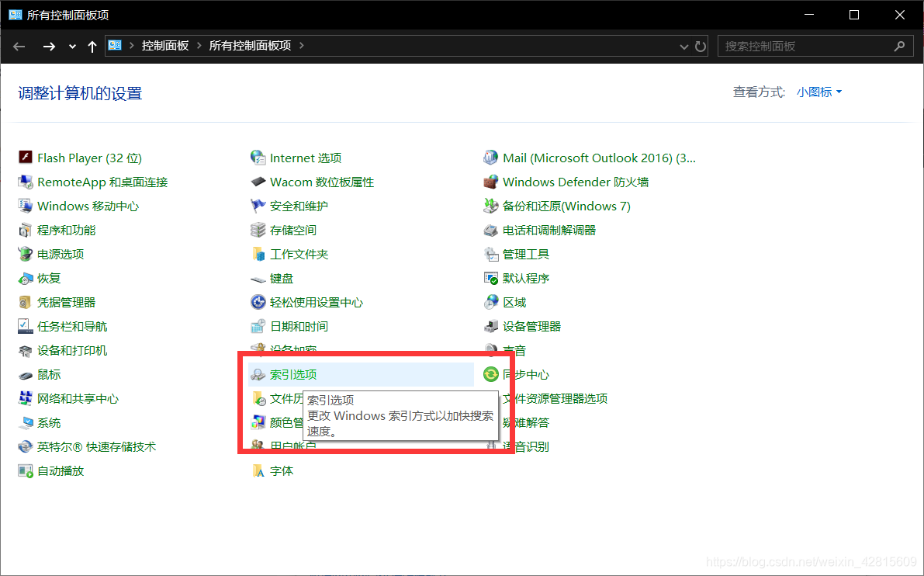Open the 任务栏和导航 icon
Image resolution: width=924 pixels, height=576 pixels.
point(25,326)
